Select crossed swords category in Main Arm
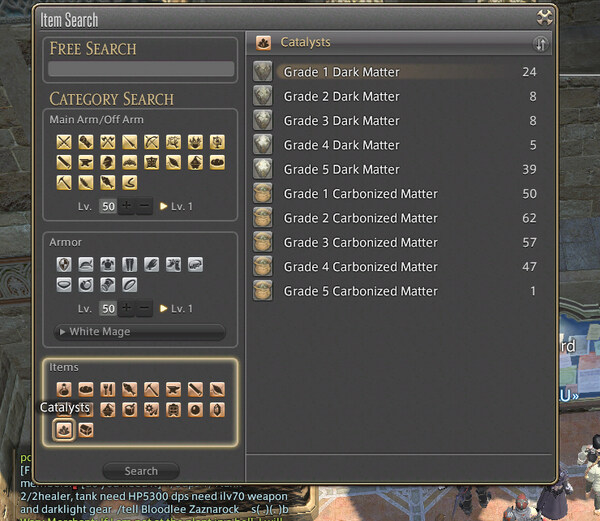 [x=64, y=142]
